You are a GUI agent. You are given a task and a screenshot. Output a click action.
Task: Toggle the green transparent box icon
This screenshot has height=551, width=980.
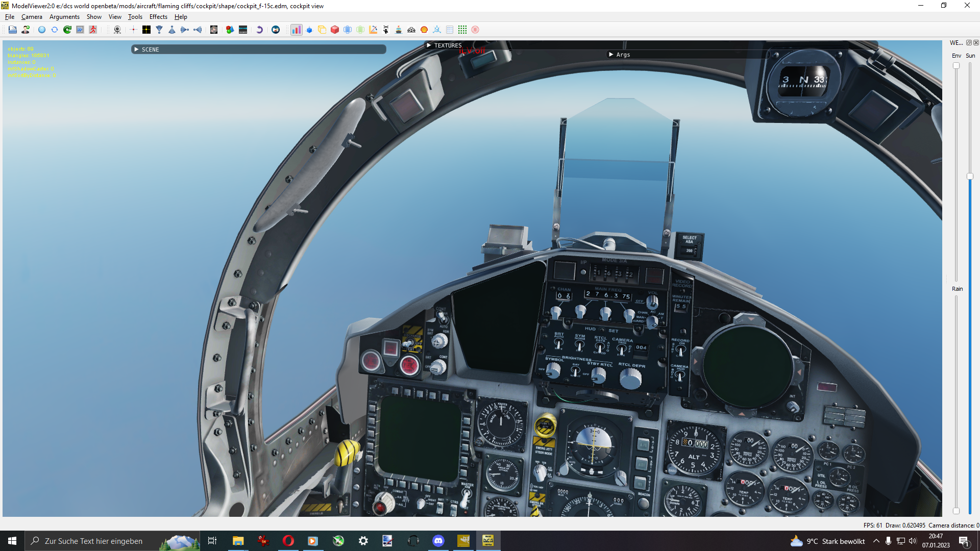coord(360,30)
